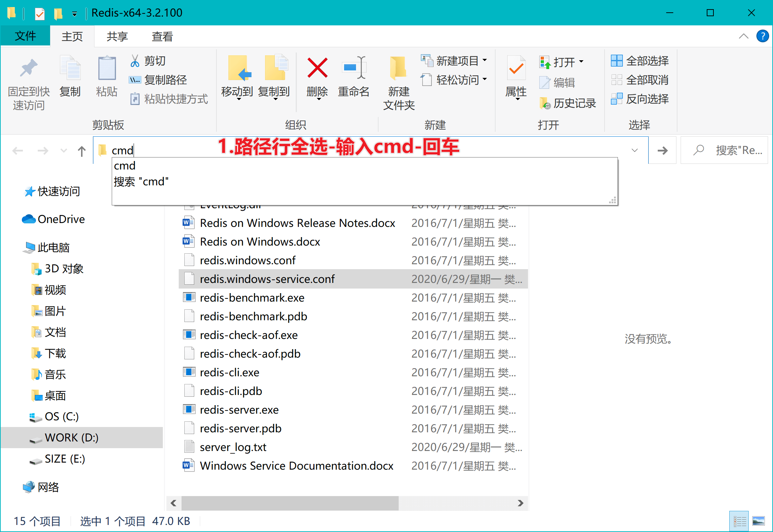This screenshot has width=773, height=532.
Task: Click the Properties checkmark icon
Action: tap(516, 68)
